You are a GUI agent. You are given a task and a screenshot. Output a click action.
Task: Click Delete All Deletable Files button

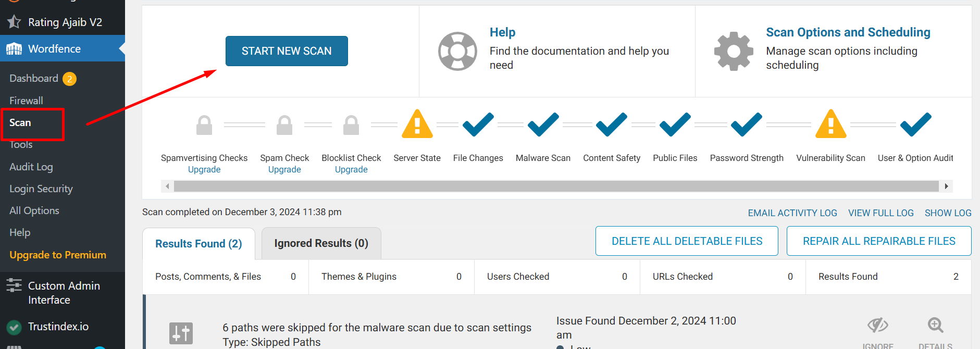(687, 241)
